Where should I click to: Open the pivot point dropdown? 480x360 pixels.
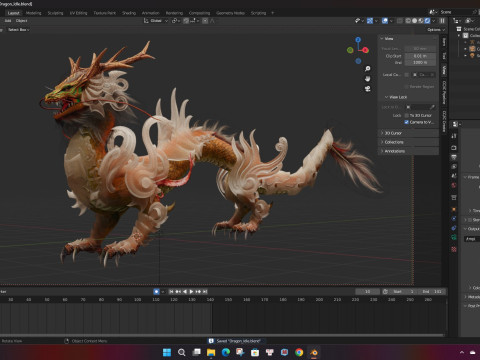[x=176, y=21]
